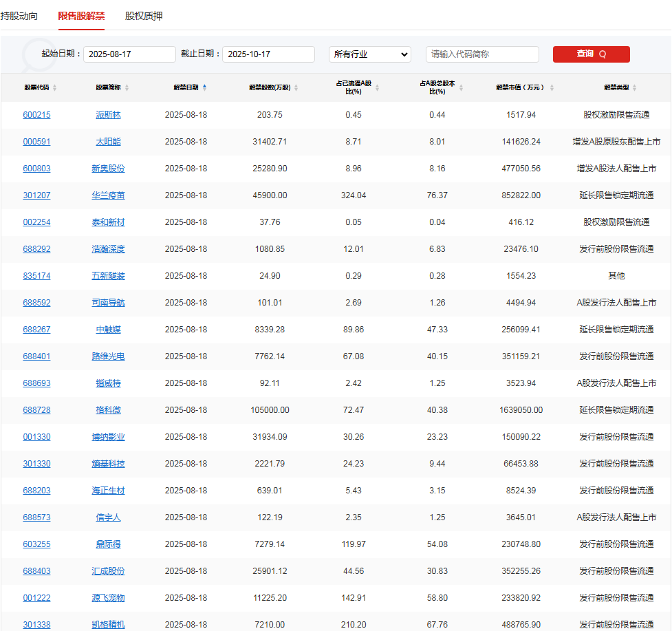Select the 限售股解禁 tab
The image size is (672, 631).
click(x=81, y=15)
